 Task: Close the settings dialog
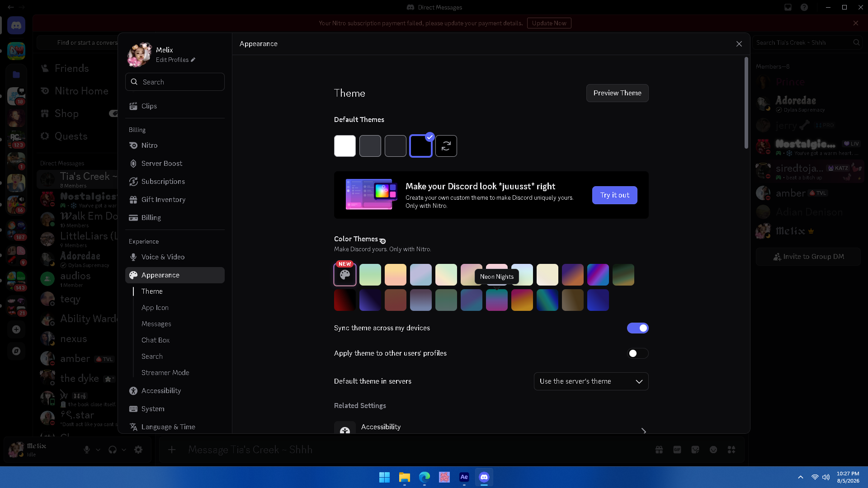[739, 44]
